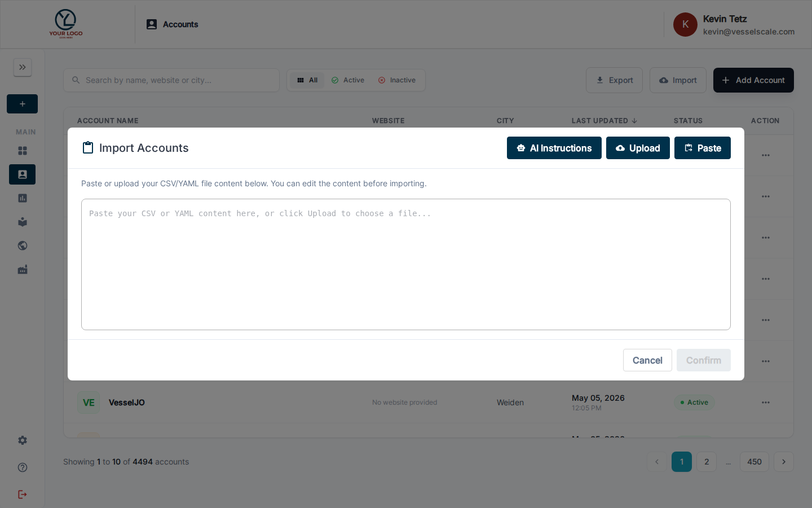Click the Status column header
Viewport: 812px width, 508px height.
(x=688, y=121)
